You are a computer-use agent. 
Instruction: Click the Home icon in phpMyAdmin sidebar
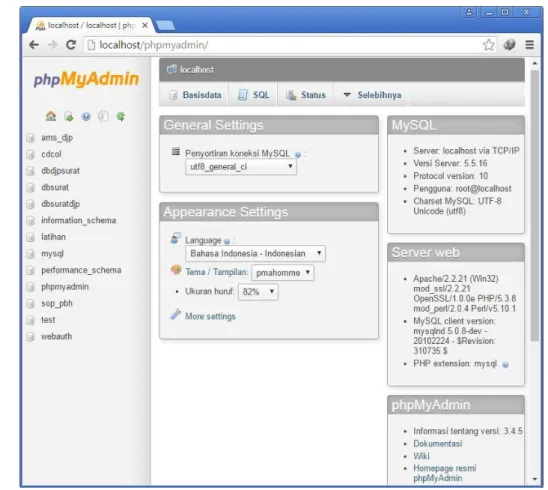coord(51,116)
